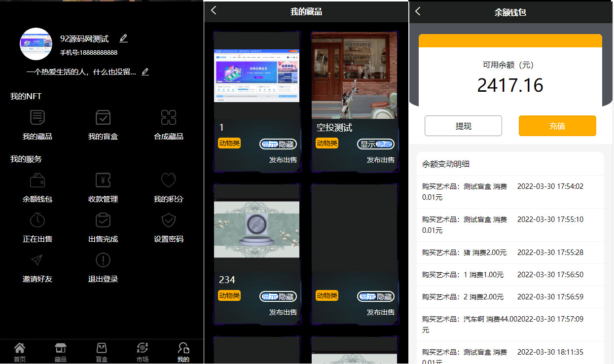Click 我的NFT section heading

pos(26,96)
